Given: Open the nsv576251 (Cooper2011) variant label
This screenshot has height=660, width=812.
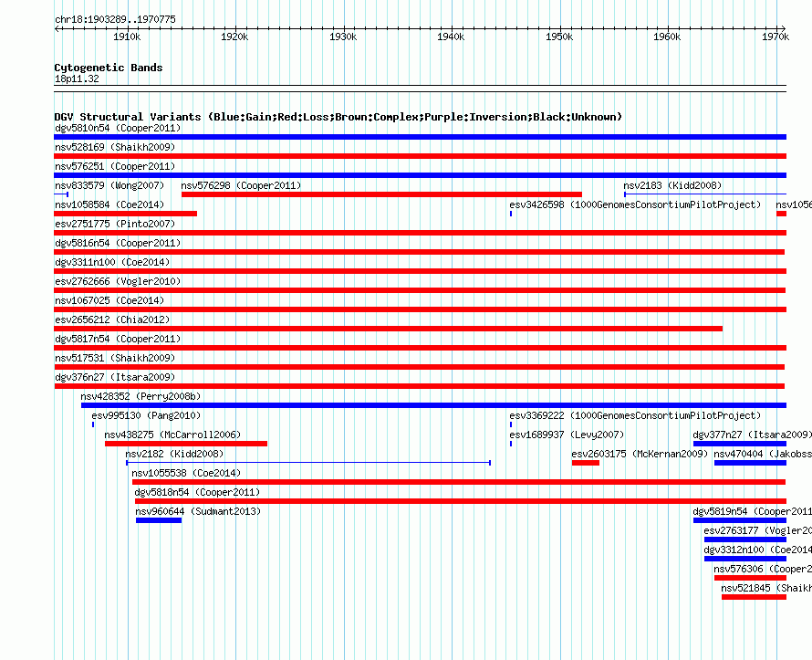Looking at the screenshot, I should 115,166.
